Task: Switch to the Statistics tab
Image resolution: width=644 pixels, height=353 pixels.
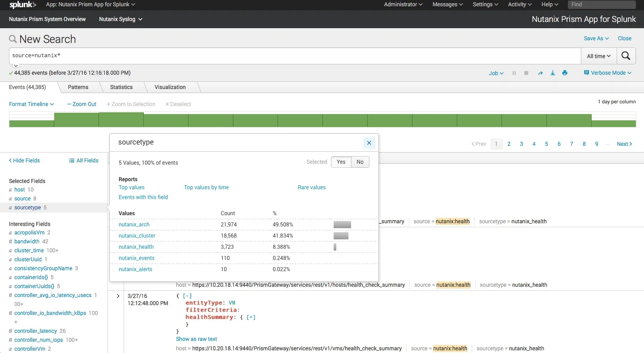Action: [x=121, y=87]
